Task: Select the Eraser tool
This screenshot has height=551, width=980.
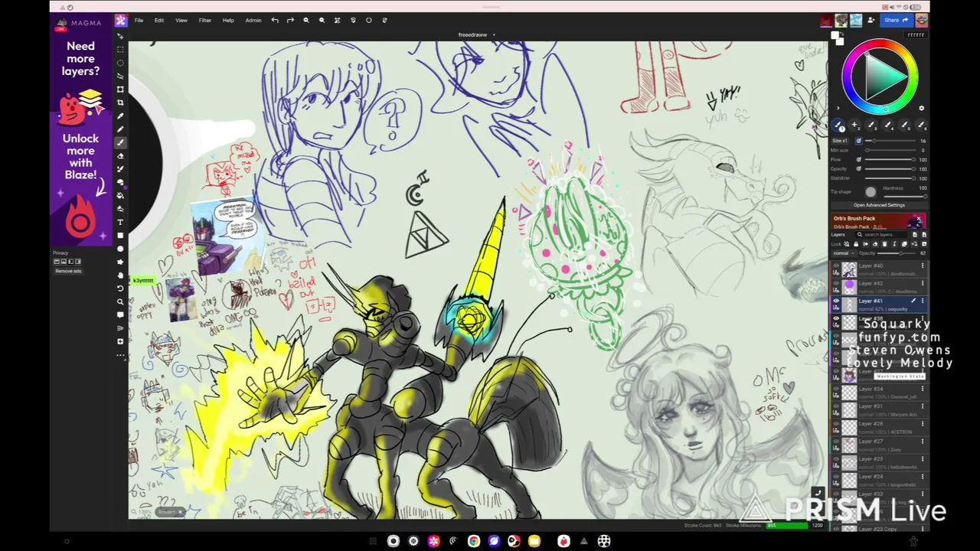Action: pyautogui.click(x=120, y=155)
